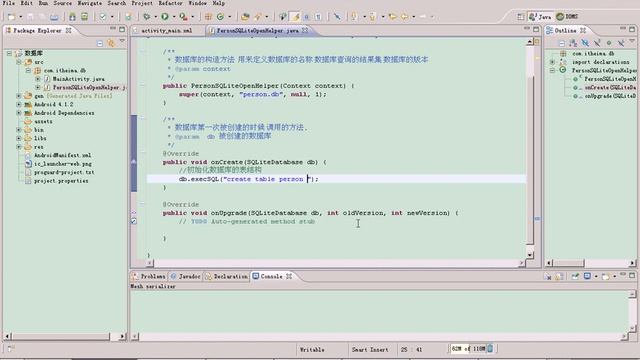Switch to activity_main.xml editor tab

coord(167,31)
